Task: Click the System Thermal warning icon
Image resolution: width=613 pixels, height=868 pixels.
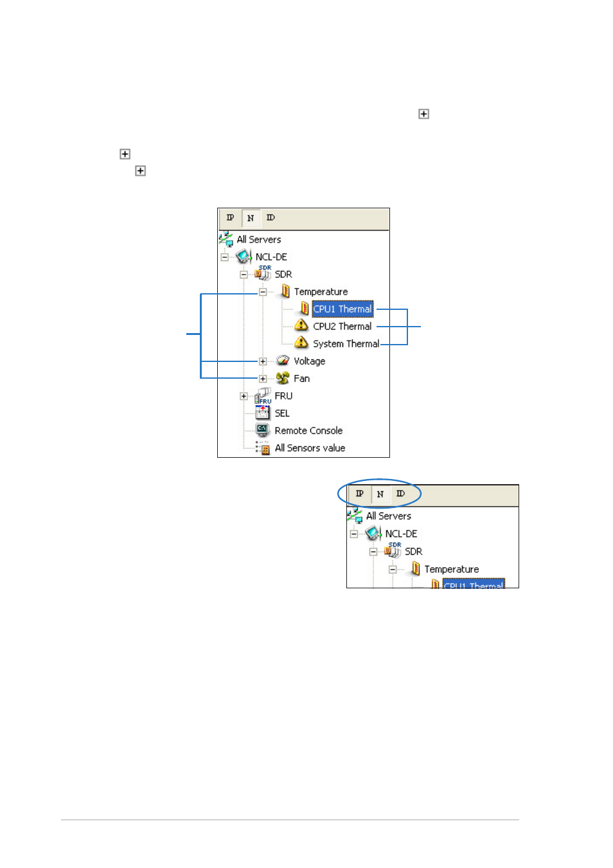Action: click(x=301, y=343)
